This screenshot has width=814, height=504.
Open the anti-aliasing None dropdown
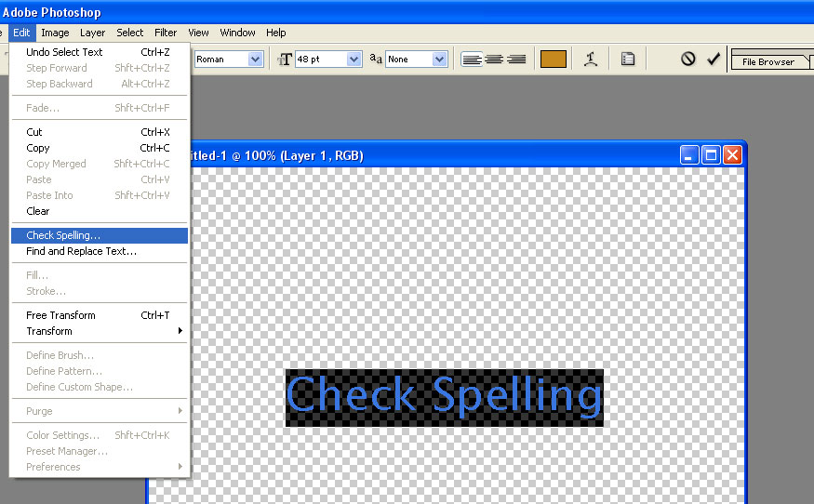pos(440,60)
